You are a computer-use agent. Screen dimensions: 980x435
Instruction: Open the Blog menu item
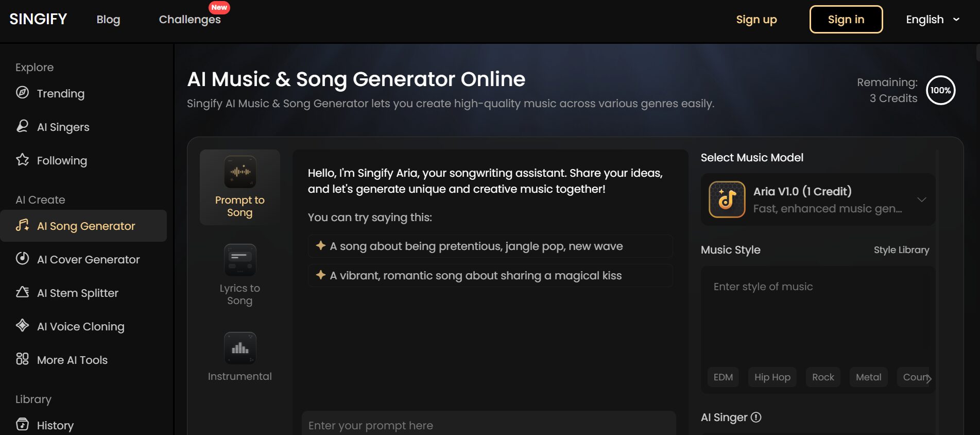click(108, 20)
